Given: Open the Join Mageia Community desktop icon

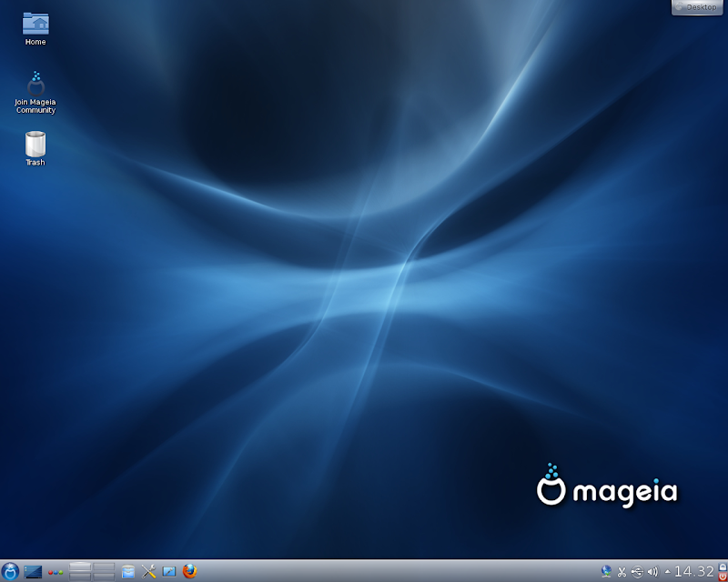Looking at the screenshot, I should pos(35,93).
